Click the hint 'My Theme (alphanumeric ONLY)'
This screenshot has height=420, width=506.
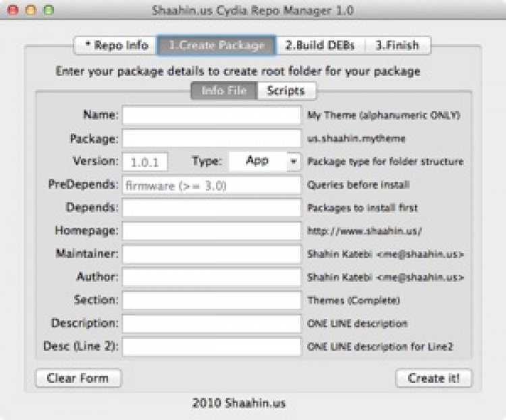click(384, 115)
